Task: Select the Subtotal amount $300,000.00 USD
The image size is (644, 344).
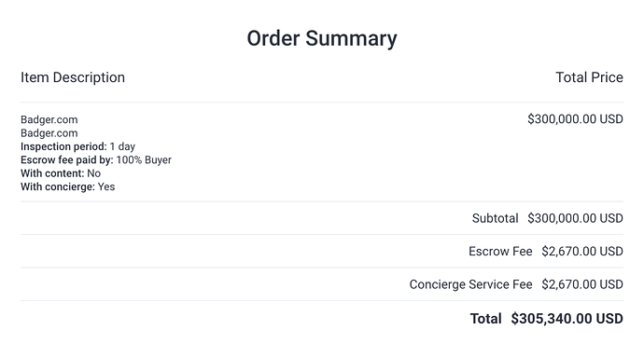Action: [576, 218]
